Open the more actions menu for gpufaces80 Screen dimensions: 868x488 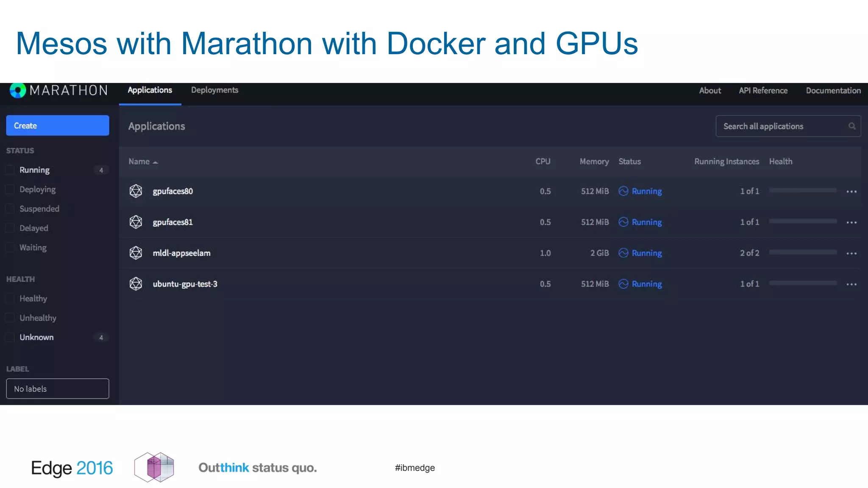851,191
